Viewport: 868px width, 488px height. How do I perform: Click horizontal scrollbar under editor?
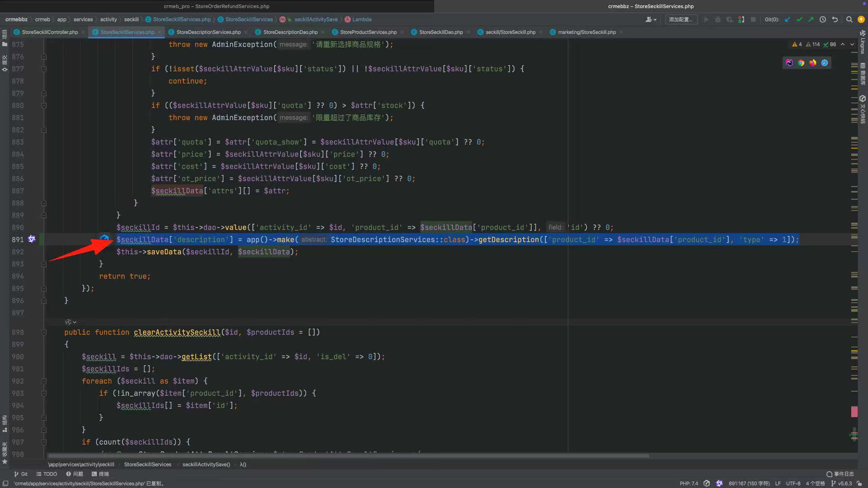click(349, 456)
